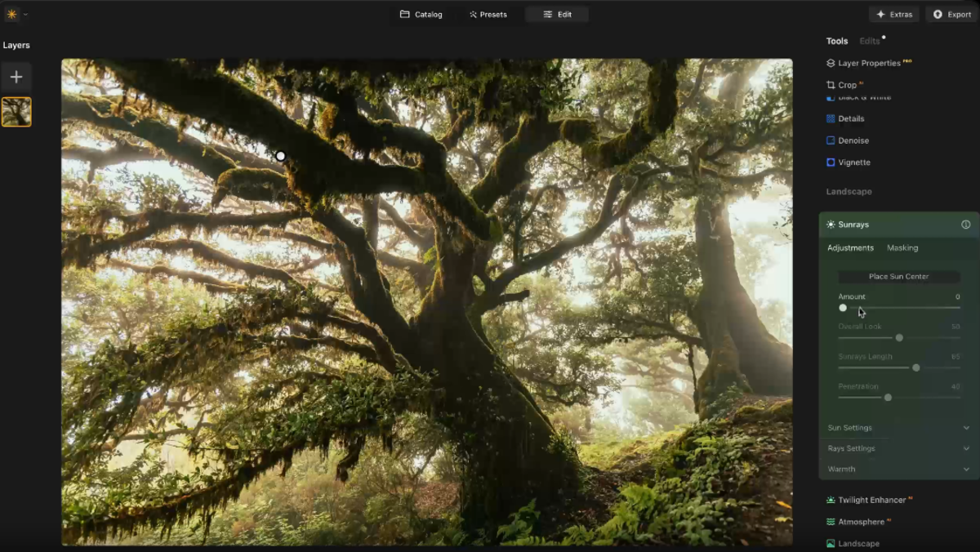This screenshot has height=552, width=980.
Task: Open the Extras button
Action: click(894, 14)
